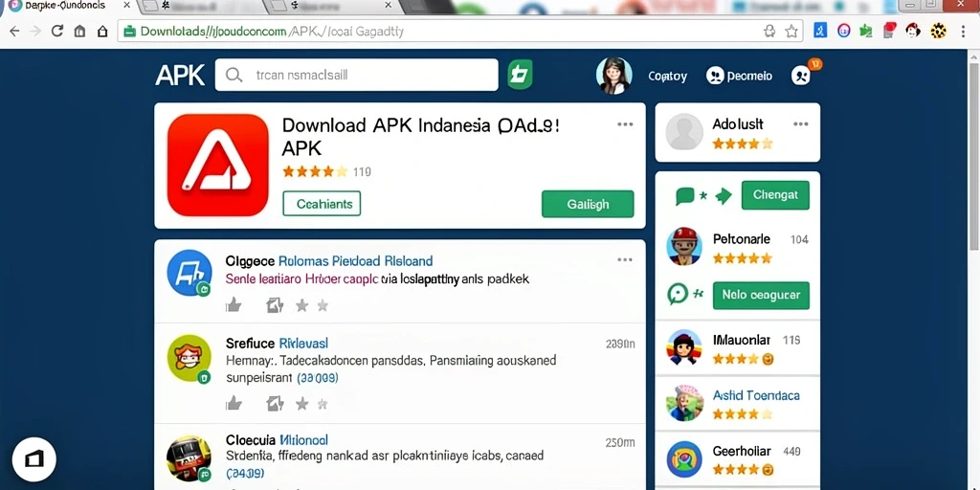Screen dimensions: 980x490
Task: Open the Rivleuasl link
Action: 303,344
